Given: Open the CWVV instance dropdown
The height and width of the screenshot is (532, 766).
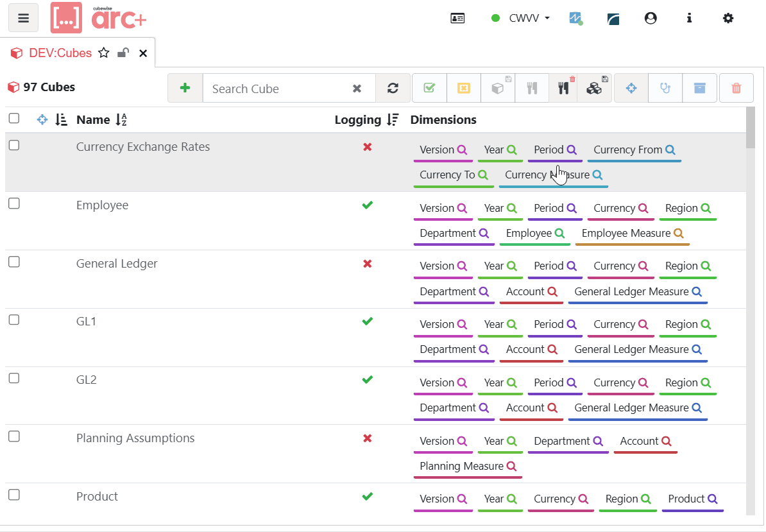Looking at the screenshot, I should click(x=520, y=19).
